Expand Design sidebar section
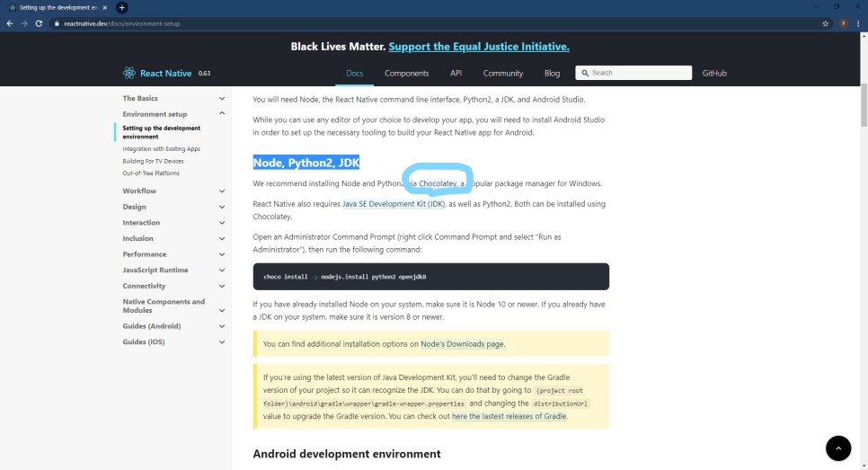 pyautogui.click(x=173, y=207)
